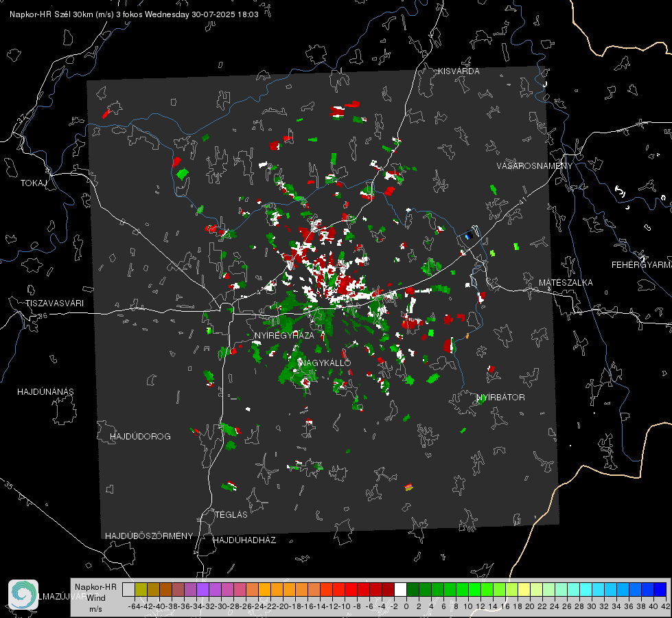
Task: Click the TOKAJ city label
Action: 33,183
